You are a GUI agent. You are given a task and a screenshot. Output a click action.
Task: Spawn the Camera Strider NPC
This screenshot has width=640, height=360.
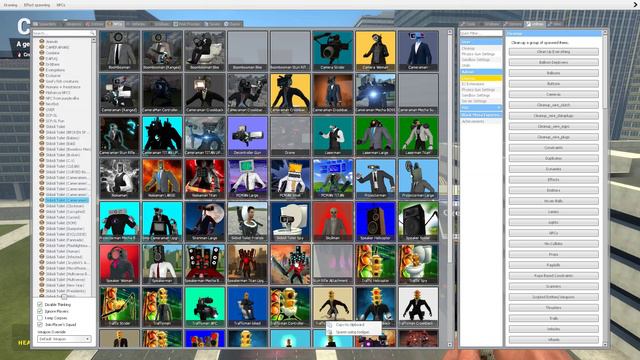[x=333, y=51]
